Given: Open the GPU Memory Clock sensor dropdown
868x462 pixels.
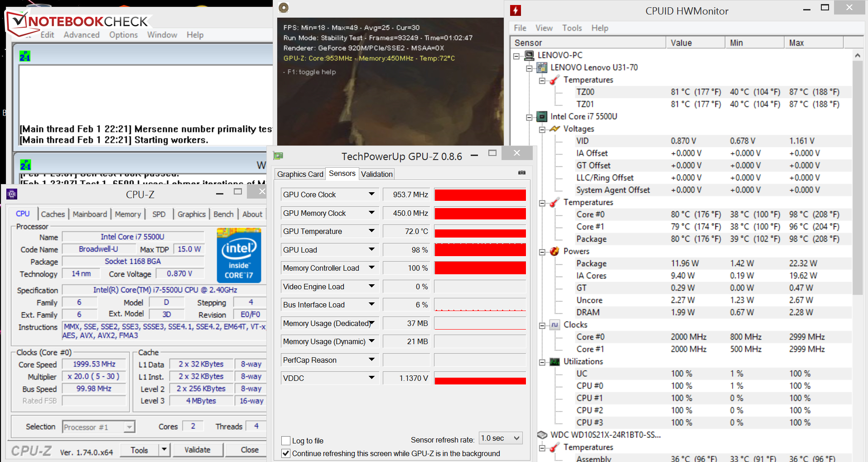Looking at the screenshot, I should coord(371,213).
